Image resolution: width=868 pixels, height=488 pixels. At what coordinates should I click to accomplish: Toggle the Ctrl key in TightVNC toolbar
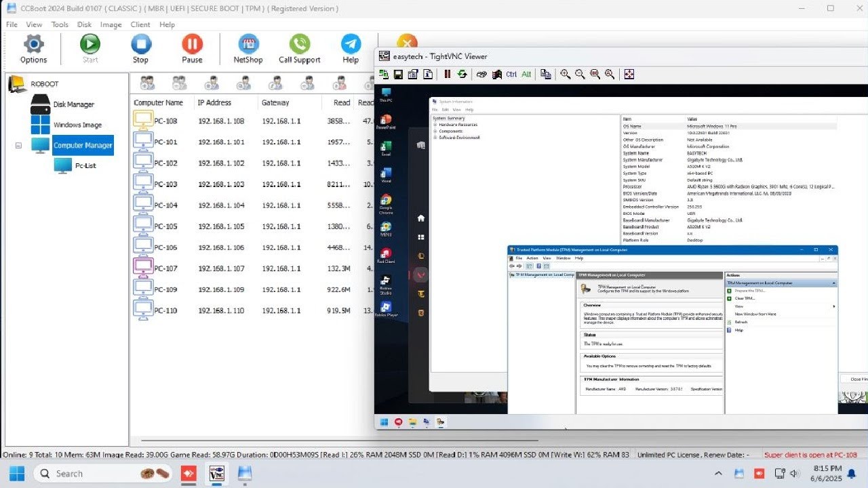(x=511, y=75)
